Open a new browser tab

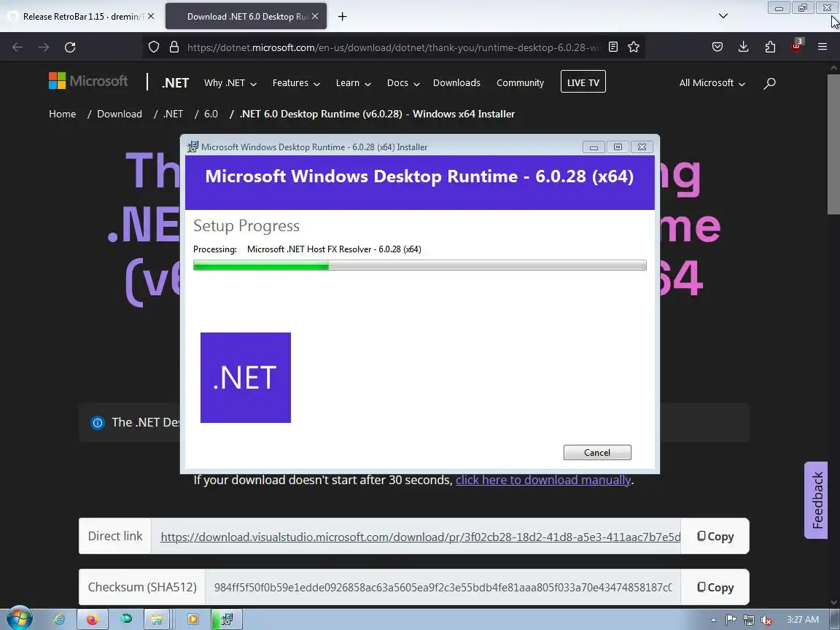(x=342, y=17)
